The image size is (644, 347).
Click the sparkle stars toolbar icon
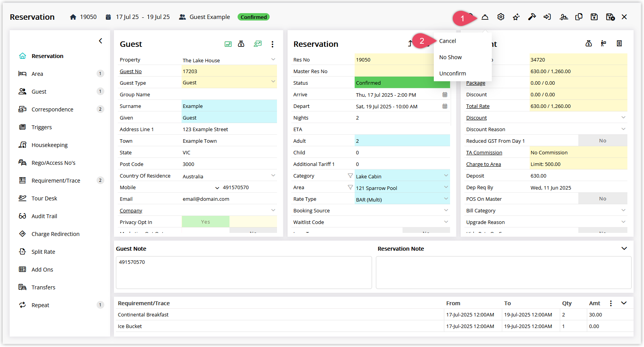coord(516,17)
